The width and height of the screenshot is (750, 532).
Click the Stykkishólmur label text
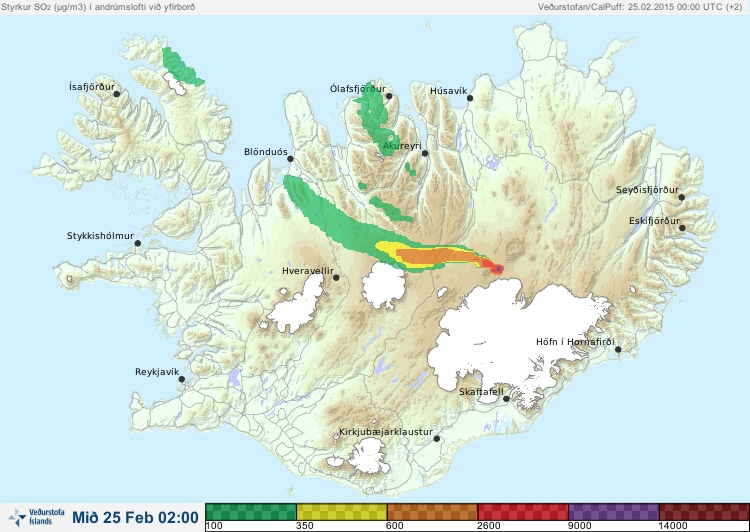tap(100, 236)
